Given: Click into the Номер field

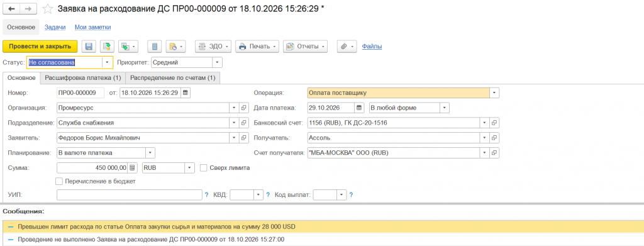Looking at the screenshot, I should [x=80, y=93].
